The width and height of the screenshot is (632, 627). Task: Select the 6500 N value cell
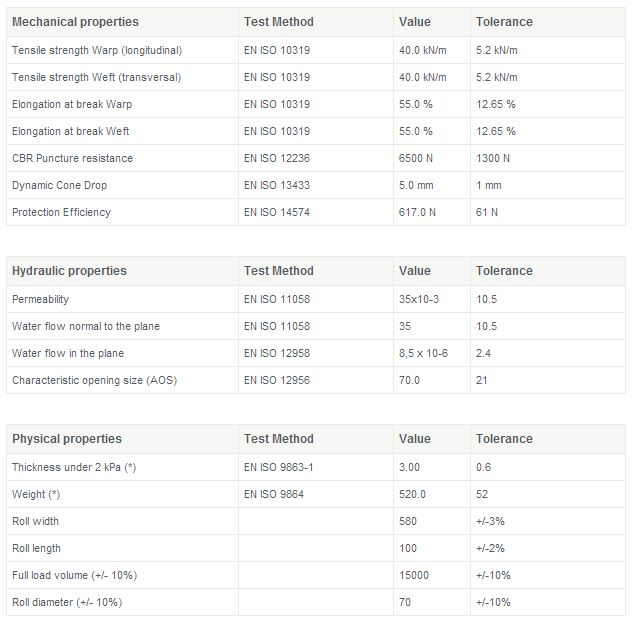416,158
